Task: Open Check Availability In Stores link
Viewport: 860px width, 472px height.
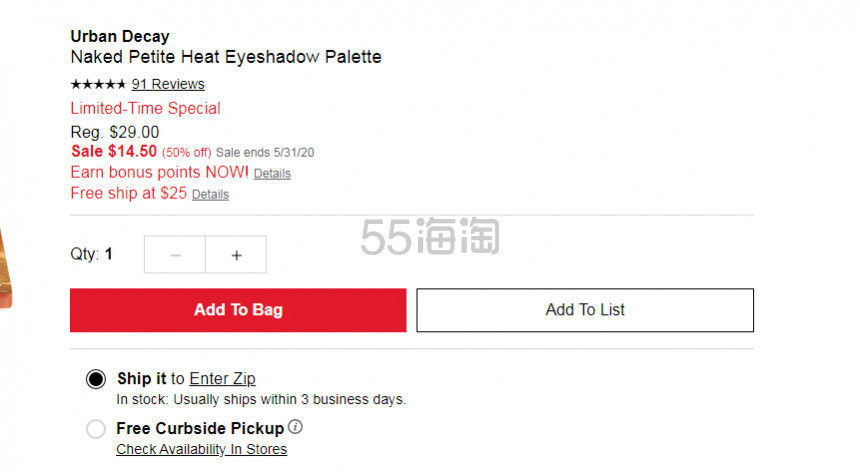Action: point(201,449)
